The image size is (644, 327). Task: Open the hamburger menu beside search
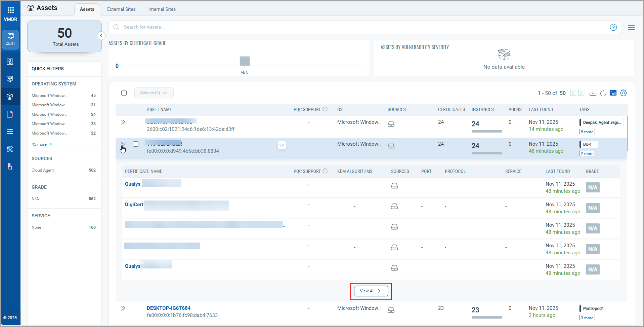(631, 28)
